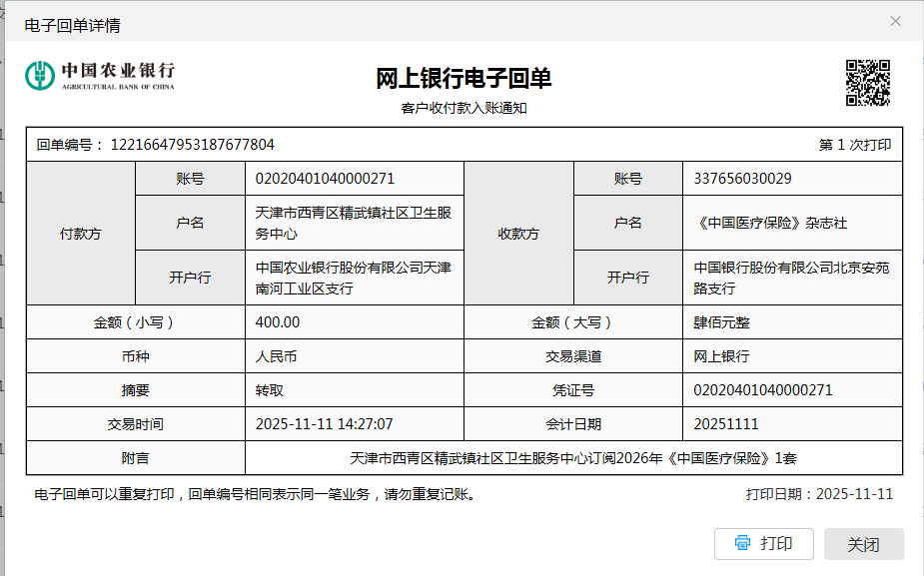Click the payee name 《中国医疗保险》杂志社
This screenshot has width=924, height=576.
pyautogui.click(x=770, y=224)
